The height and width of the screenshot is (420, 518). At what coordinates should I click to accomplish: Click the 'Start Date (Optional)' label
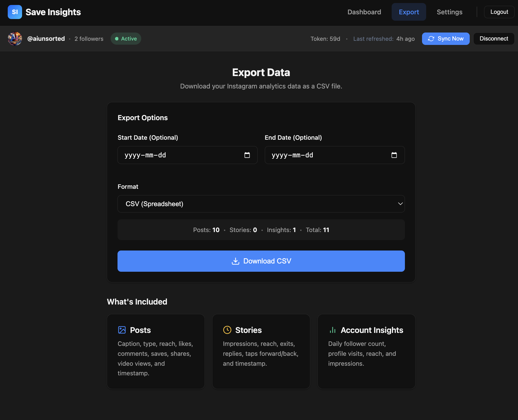click(148, 138)
